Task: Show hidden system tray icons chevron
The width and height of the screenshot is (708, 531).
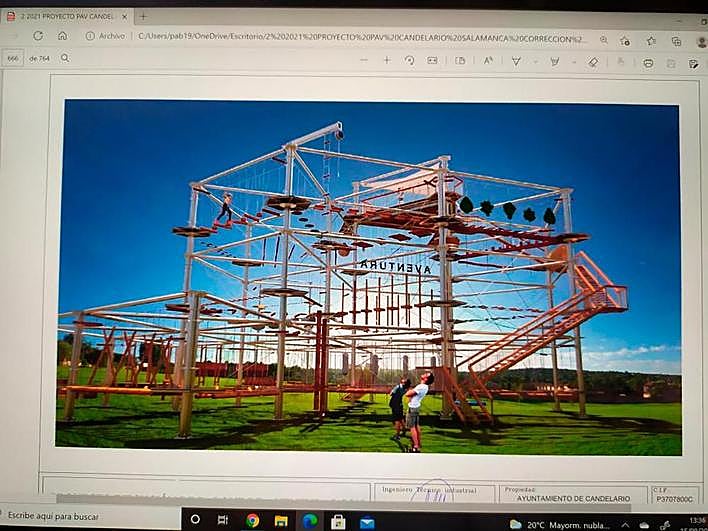Action: coord(625,525)
